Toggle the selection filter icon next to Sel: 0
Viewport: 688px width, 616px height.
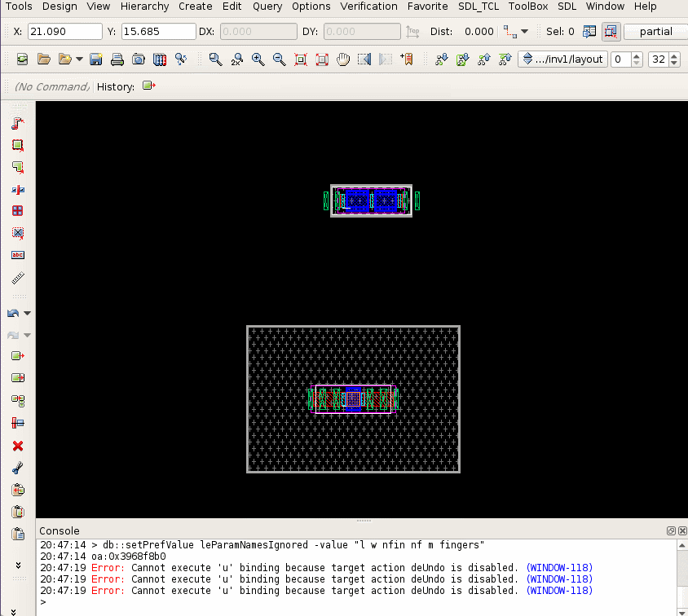click(x=589, y=32)
